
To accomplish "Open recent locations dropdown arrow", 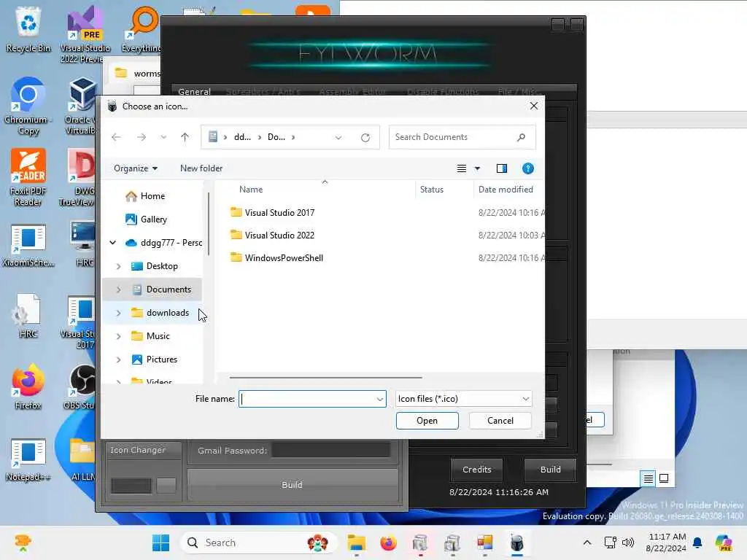I will [x=163, y=137].
